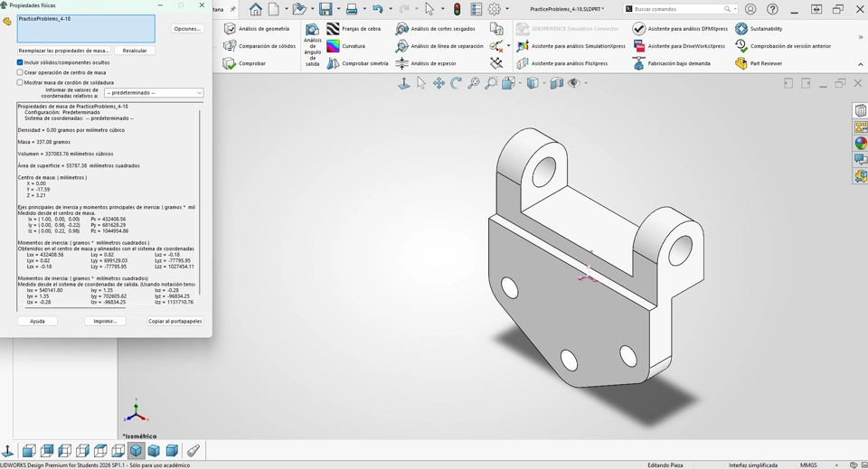Check Mostrar masa de cordón de soldadura

pyautogui.click(x=20, y=82)
